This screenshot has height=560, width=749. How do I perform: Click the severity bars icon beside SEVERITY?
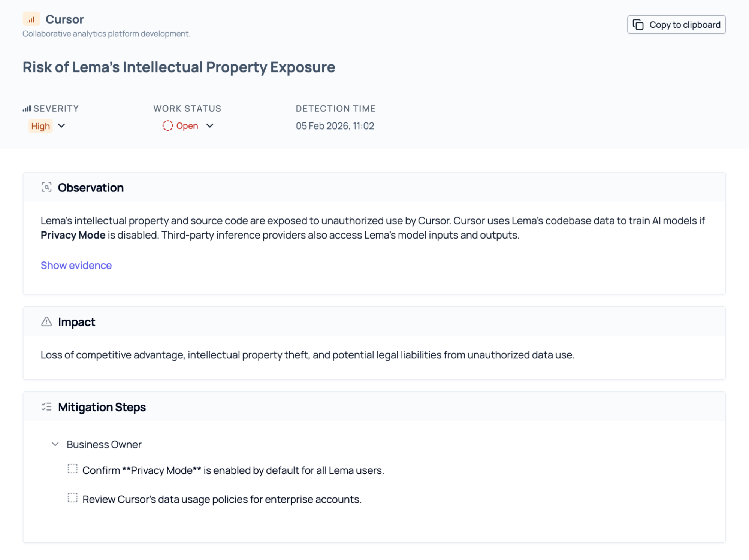click(27, 109)
